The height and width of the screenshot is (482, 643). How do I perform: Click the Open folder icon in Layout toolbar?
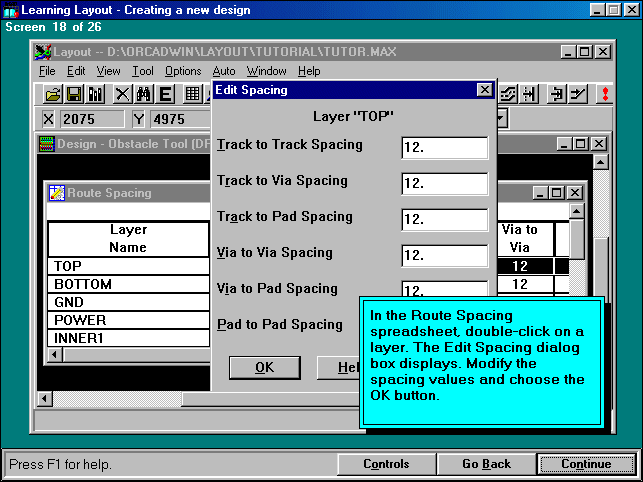pos(53,94)
